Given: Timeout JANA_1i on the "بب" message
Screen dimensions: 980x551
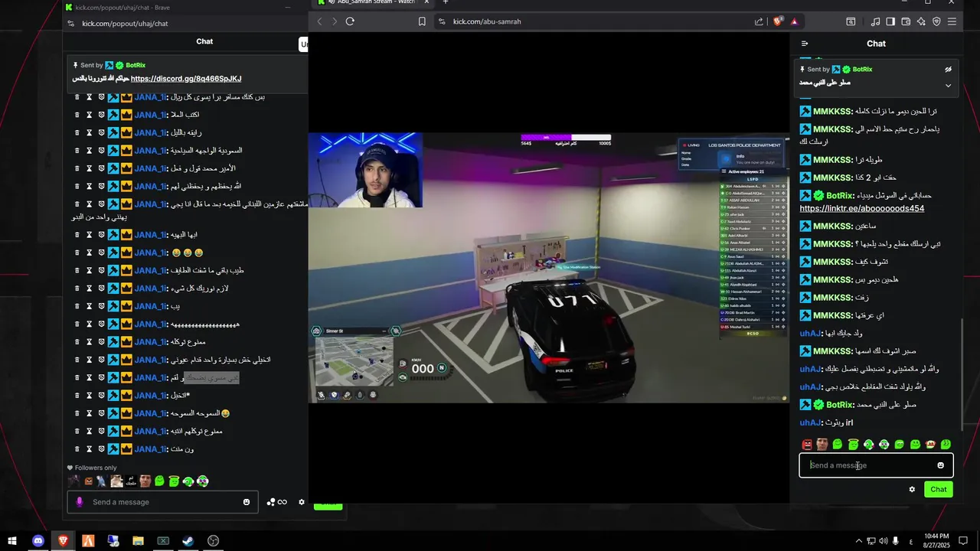Looking at the screenshot, I should coord(89,306).
